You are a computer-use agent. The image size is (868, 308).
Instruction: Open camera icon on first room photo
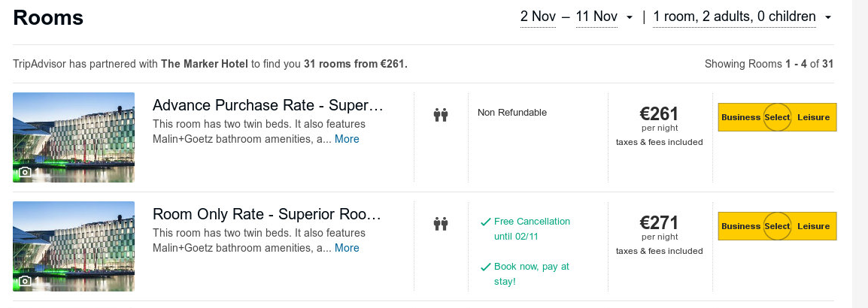click(x=24, y=172)
